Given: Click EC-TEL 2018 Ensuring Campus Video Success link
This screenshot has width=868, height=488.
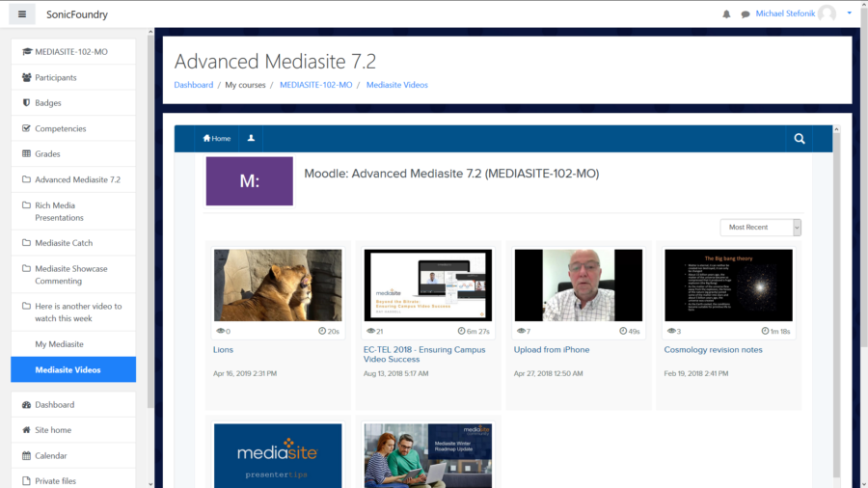Looking at the screenshot, I should click(424, 354).
